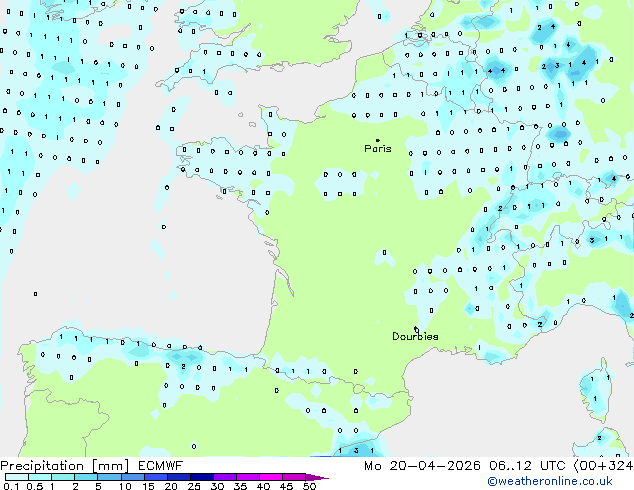Click the legend value '35'
This screenshot has width=634, height=490.
[x=240, y=486]
